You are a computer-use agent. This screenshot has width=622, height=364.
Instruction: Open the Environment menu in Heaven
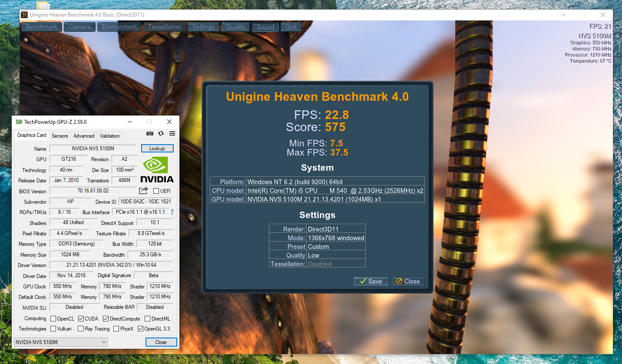pos(119,27)
